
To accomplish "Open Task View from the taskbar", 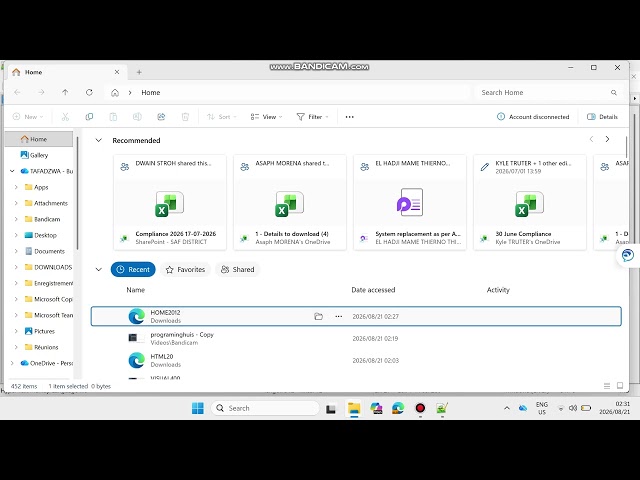I will click(x=331, y=408).
